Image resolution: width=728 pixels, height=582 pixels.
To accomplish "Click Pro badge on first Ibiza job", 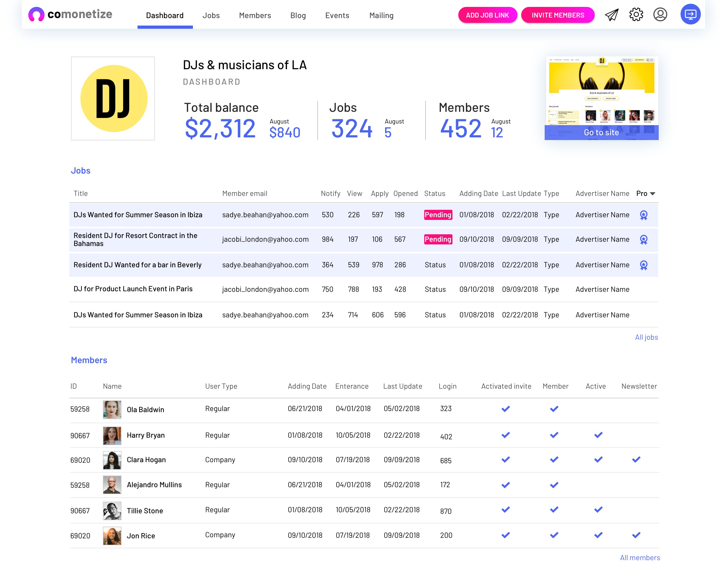I will (x=643, y=215).
